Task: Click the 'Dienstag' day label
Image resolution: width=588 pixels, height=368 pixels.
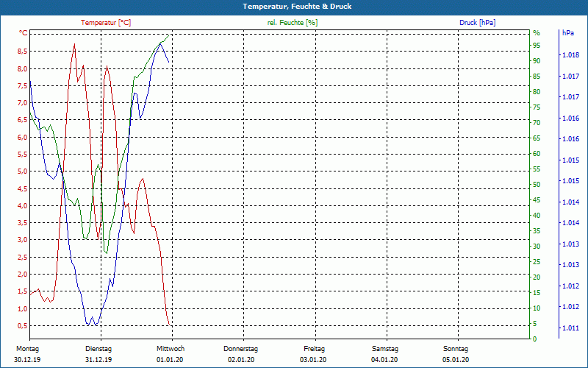Action: click(98, 349)
